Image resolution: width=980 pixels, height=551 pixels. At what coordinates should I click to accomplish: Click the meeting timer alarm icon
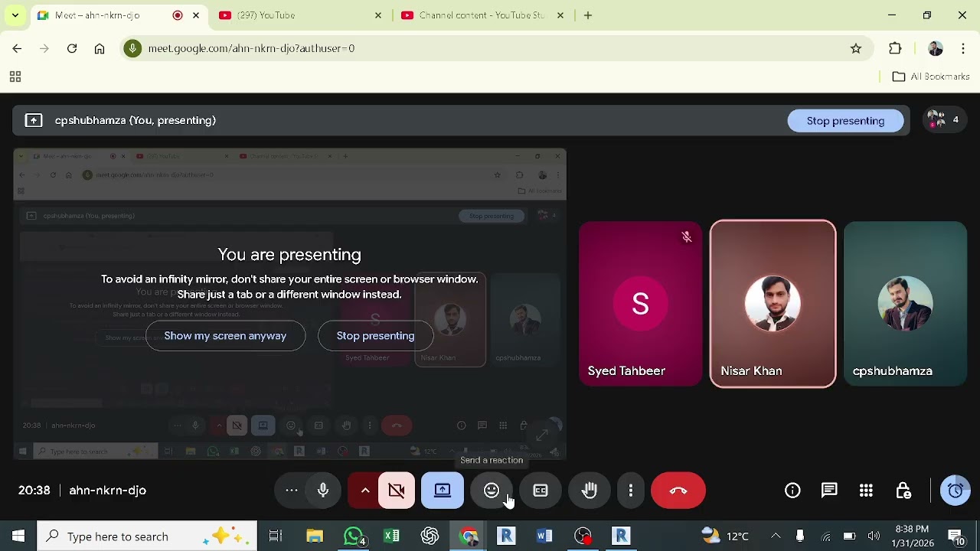click(x=955, y=491)
